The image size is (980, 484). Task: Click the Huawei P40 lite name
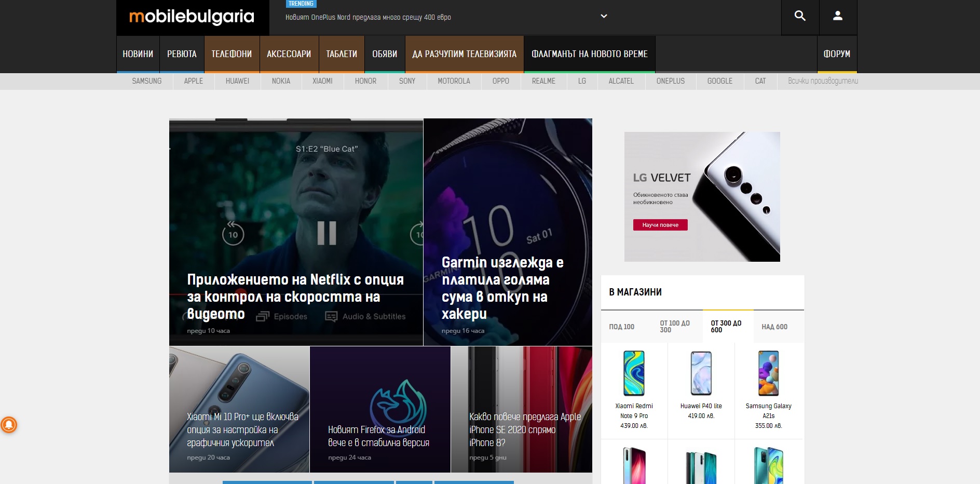[x=701, y=406]
